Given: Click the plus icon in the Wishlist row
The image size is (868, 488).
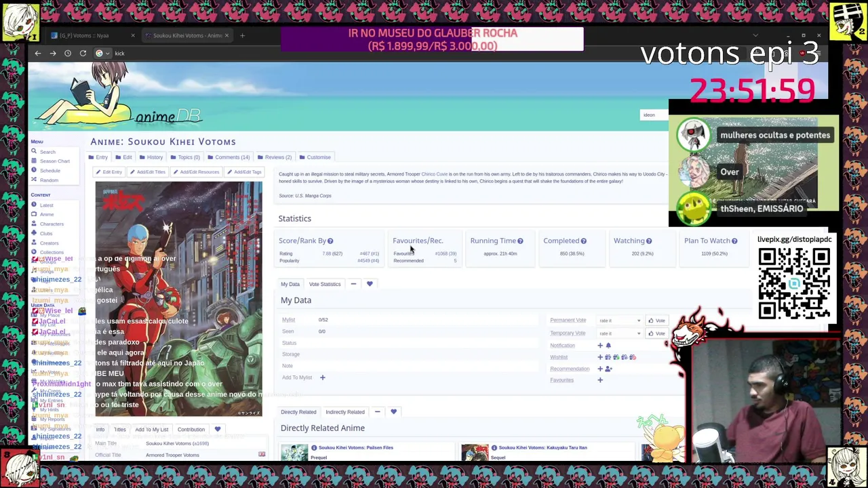Looking at the screenshot, I should [x=600, y=357].
